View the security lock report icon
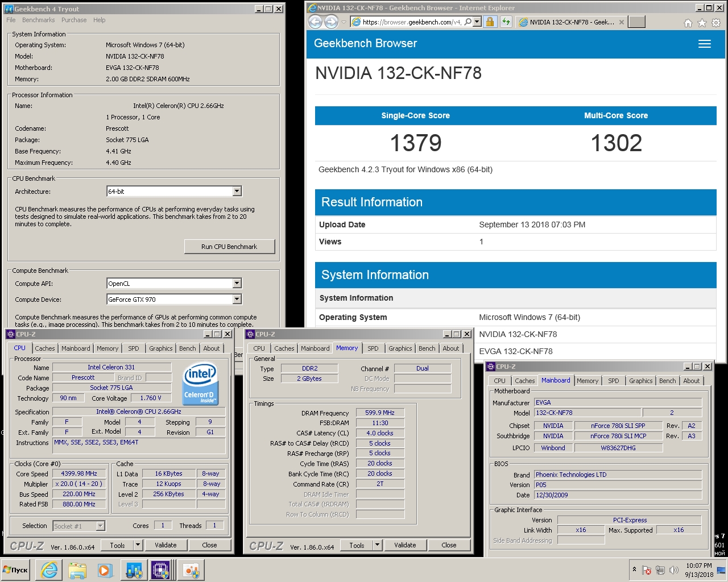The image size is (728, 582). click(x=490, y=22)
